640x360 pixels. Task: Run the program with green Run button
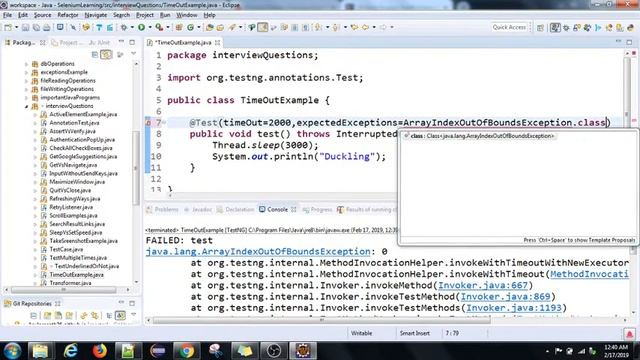tap(142, 27)
